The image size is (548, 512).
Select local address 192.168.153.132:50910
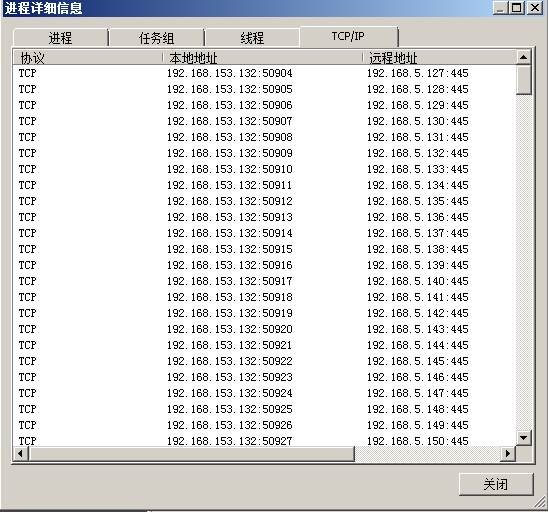pyautogui.click(x=229, y=169)
